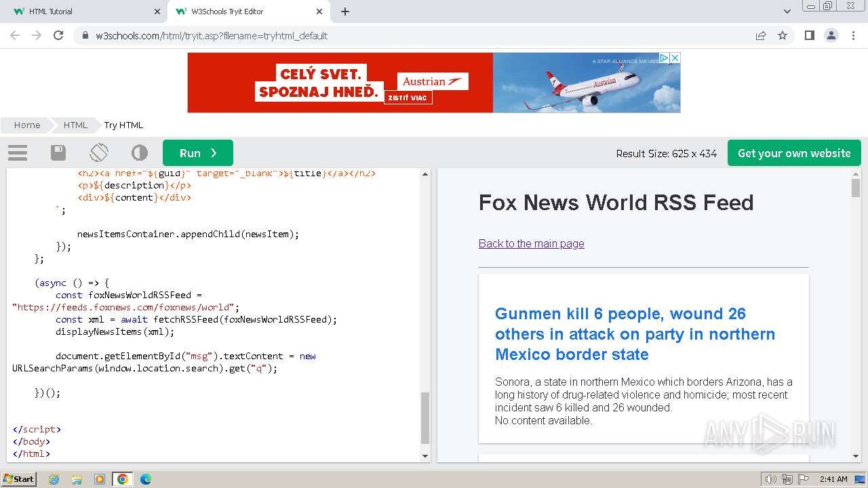Go forward with the browser forward arrow

[x=37, y=35]
